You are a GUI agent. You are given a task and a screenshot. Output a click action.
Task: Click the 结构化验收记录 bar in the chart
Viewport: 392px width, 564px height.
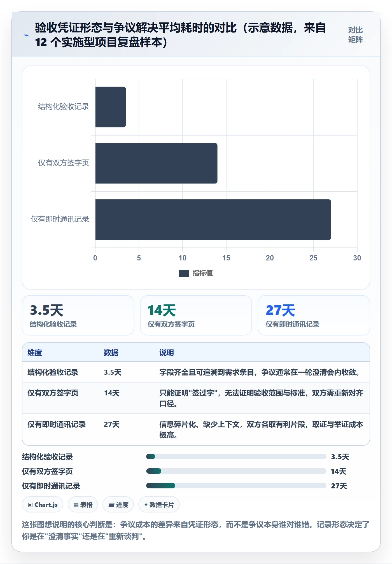tap(110, 107)
